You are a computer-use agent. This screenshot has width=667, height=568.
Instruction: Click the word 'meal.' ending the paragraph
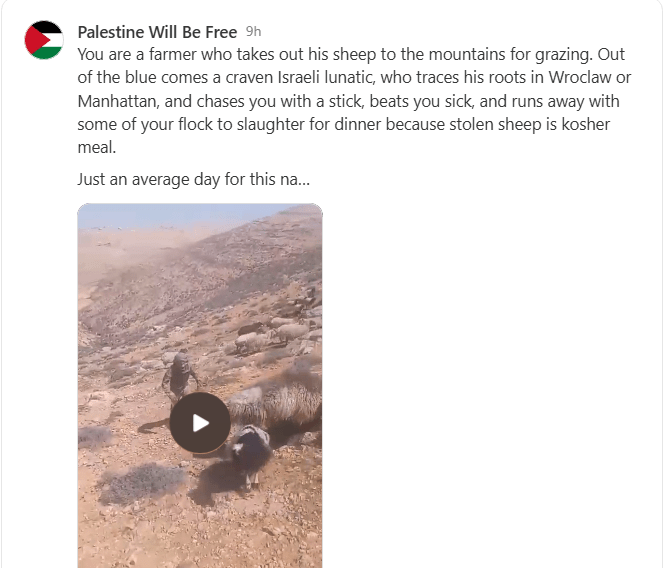coord(97,147)
